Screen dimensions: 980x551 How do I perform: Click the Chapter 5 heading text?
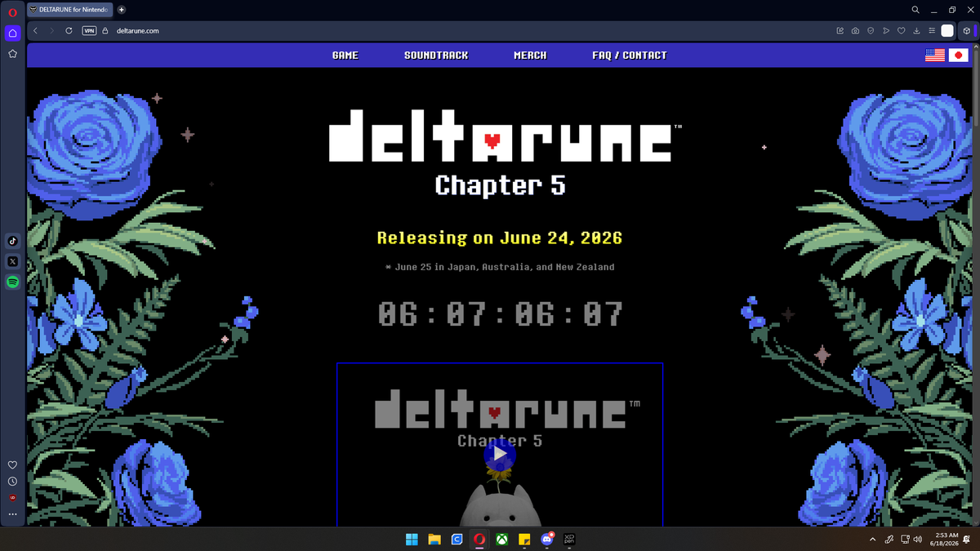point(500,186)
